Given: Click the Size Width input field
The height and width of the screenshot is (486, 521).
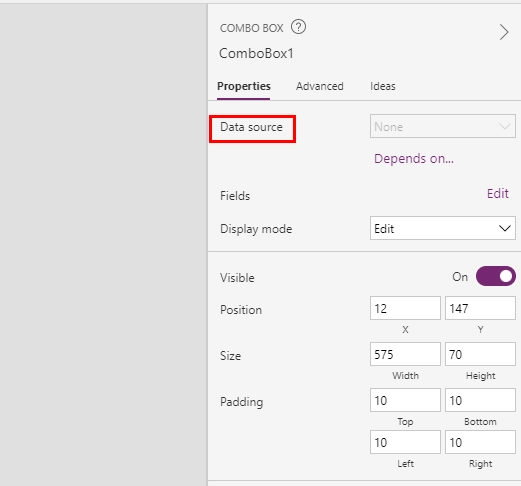Looking at the screenshot, I should tap(405, 354).
